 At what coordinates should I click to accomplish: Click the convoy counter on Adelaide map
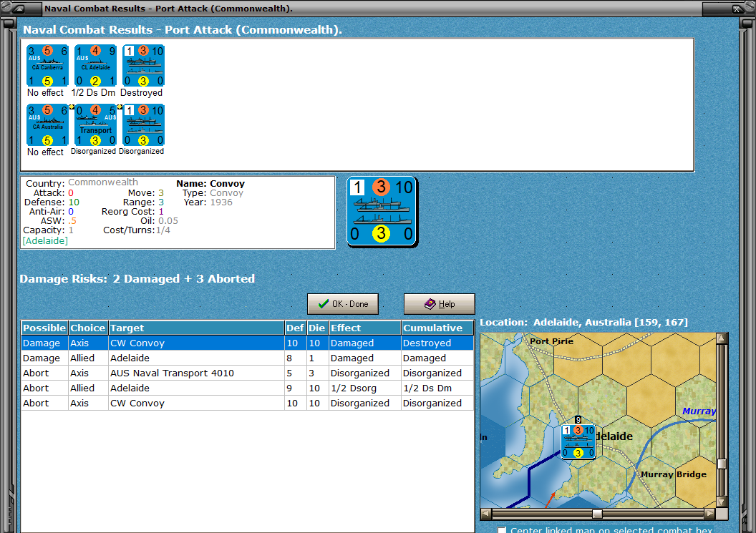coord(578,441)
